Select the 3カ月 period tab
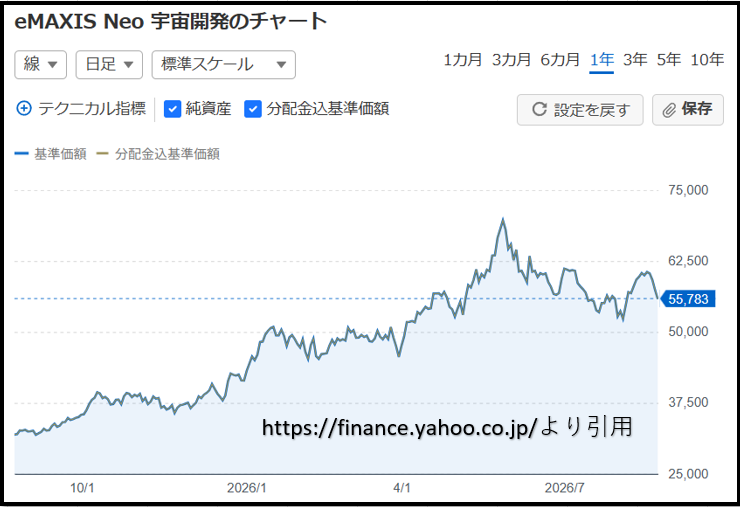 pyautogui.click(x=511, y=60)
